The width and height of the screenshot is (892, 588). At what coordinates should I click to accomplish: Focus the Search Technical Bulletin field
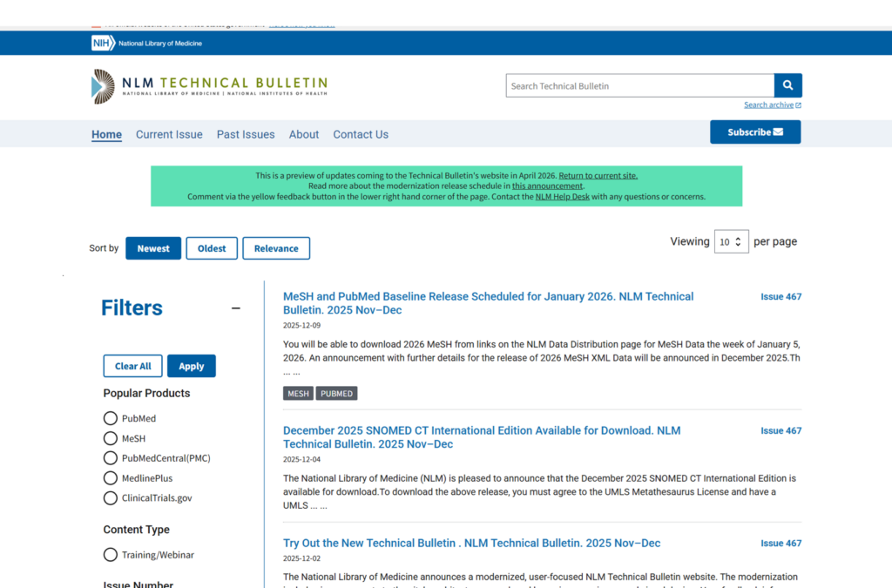click(x=639, y=86)
